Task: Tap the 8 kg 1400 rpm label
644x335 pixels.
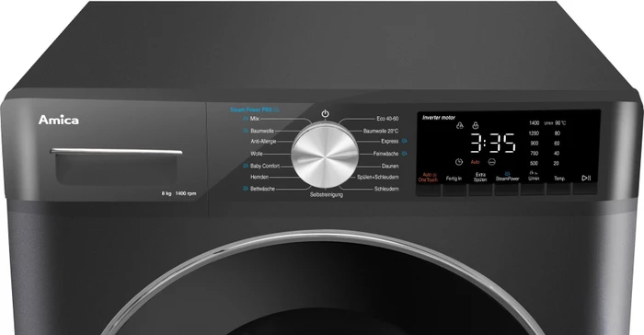Action: (178, 193)
